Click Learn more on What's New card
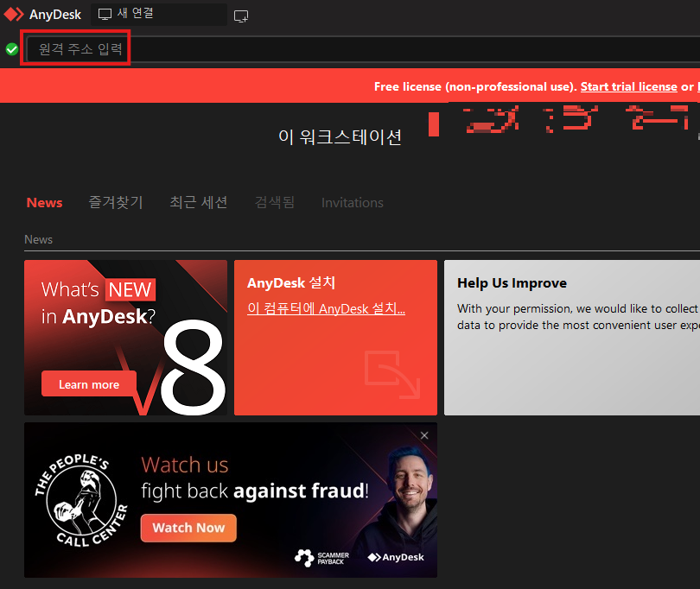Image resolution: width=700 pixels, height=589 pixels. pos(89,383)
